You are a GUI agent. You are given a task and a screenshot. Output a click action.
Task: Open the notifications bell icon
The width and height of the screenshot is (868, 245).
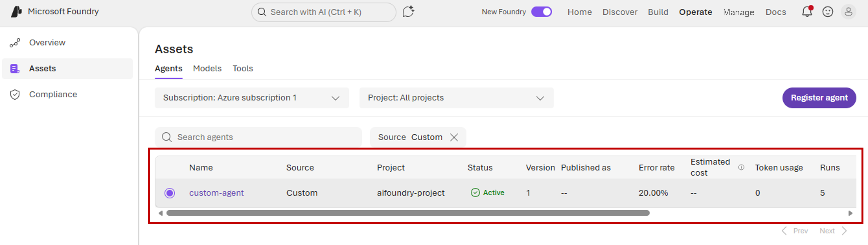[x=807, y=12]
